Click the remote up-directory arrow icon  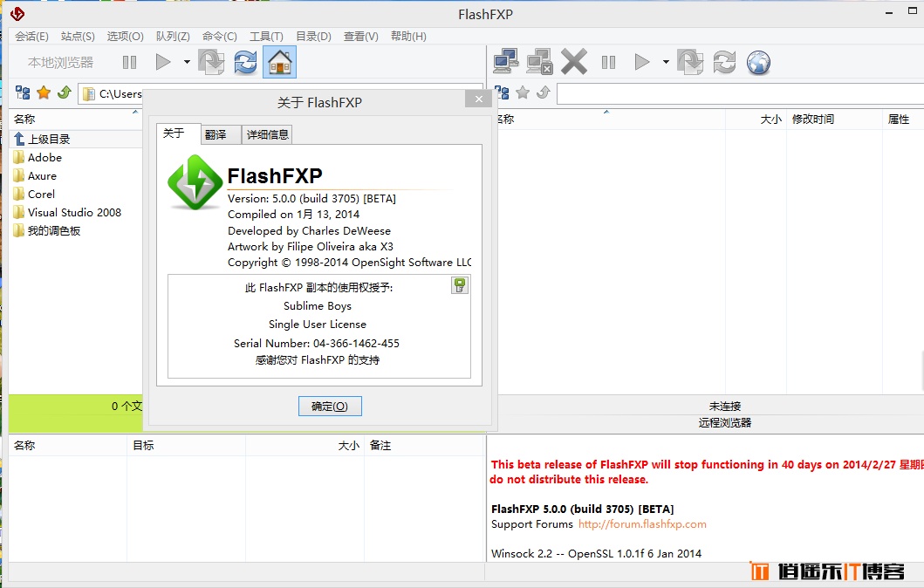[x=544, y=92]
